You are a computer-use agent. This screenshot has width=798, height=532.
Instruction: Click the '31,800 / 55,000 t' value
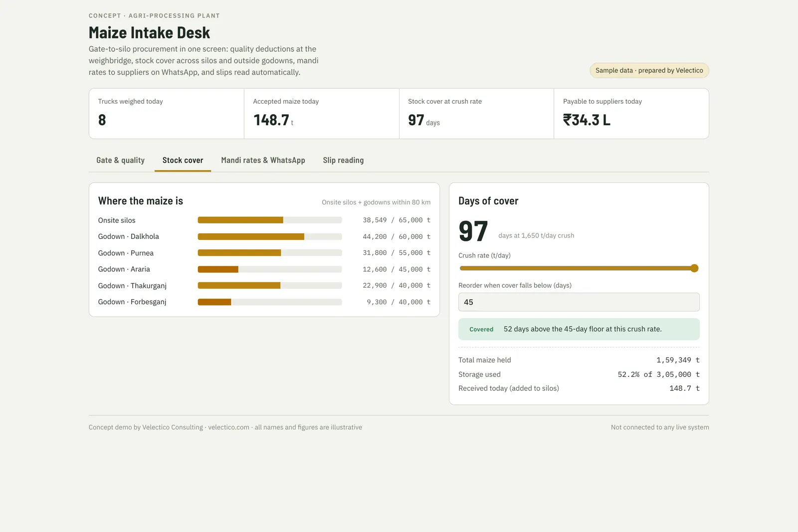397,253
